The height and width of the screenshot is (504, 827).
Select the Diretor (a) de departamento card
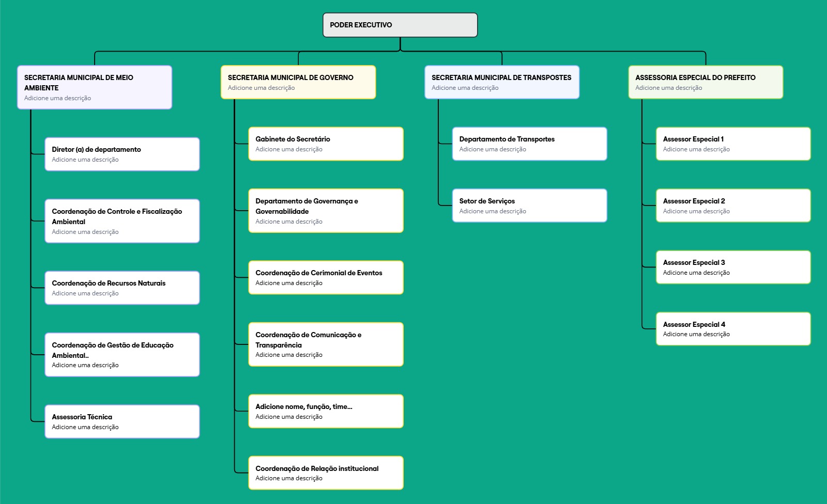[122, 153]
